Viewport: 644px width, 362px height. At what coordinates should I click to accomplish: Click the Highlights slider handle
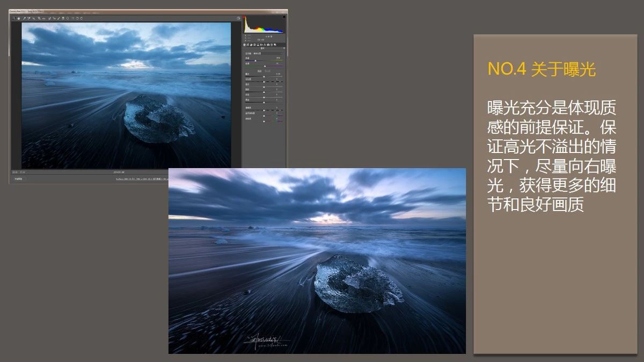[264, 87]
